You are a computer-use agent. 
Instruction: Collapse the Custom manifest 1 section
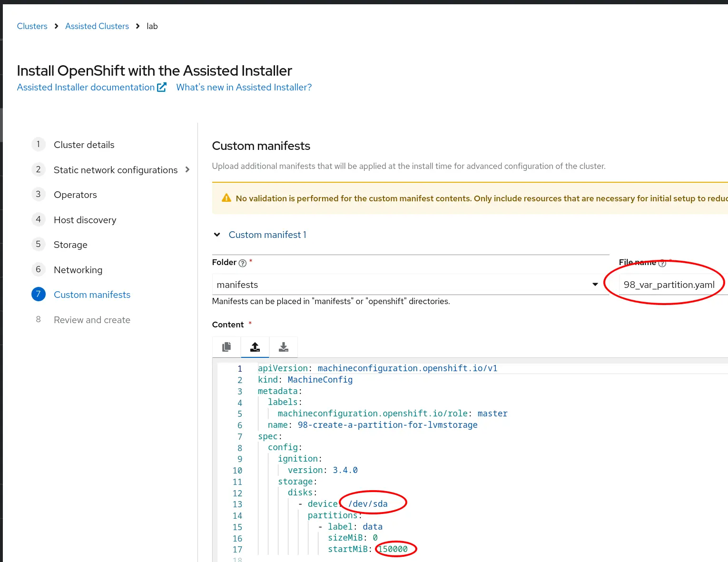click(217, 235)
